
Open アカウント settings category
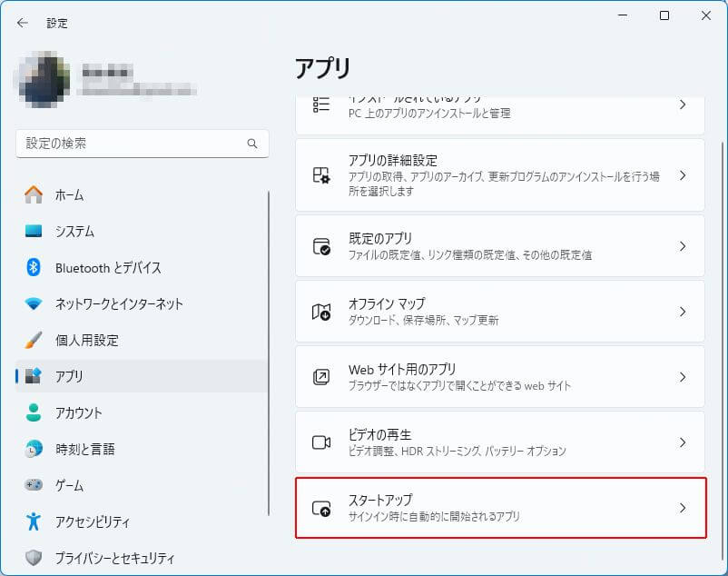click(79, 412)
